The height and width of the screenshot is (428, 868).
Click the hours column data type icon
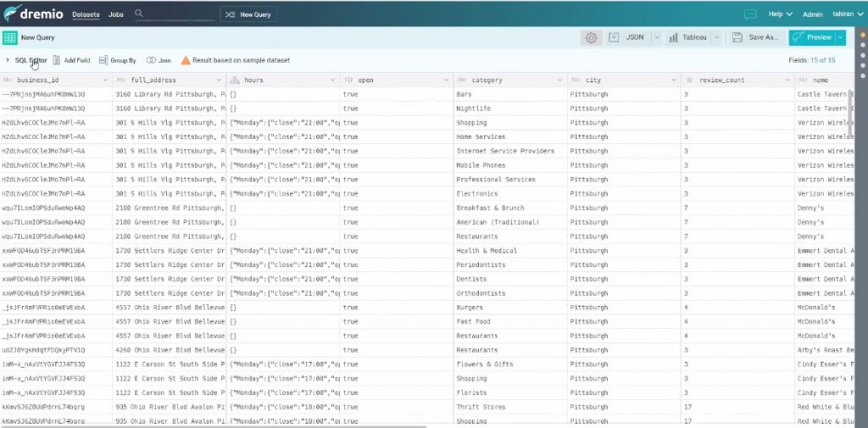point(234,81)
